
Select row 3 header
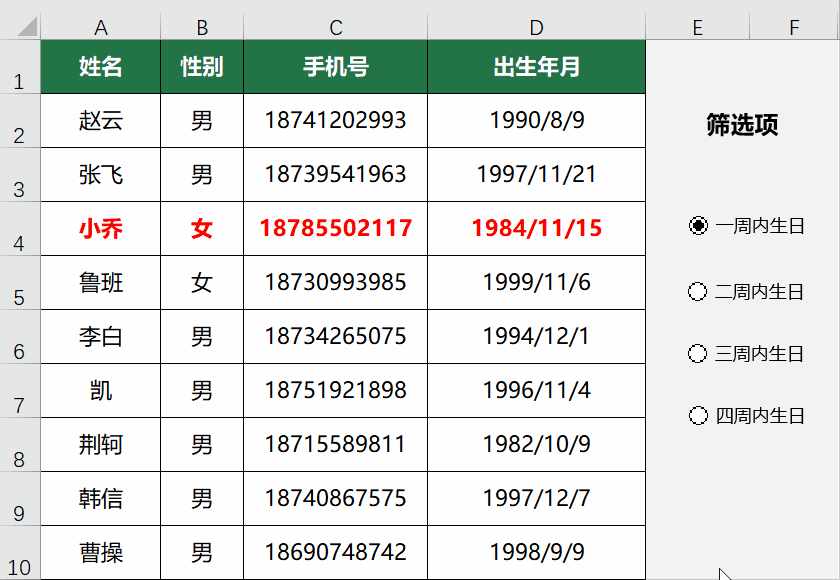(x=20, y=175)
